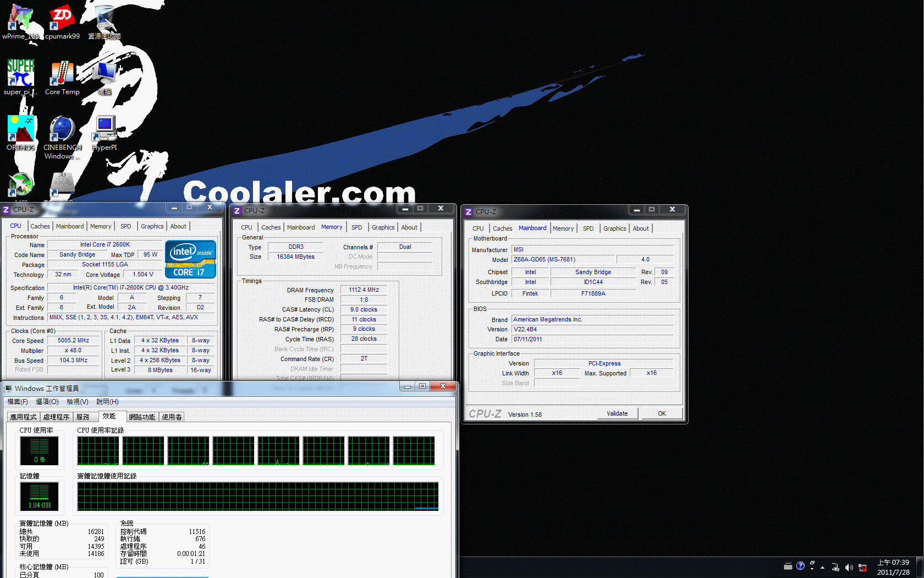Switch to 網路功能 tab

[142, 417]
